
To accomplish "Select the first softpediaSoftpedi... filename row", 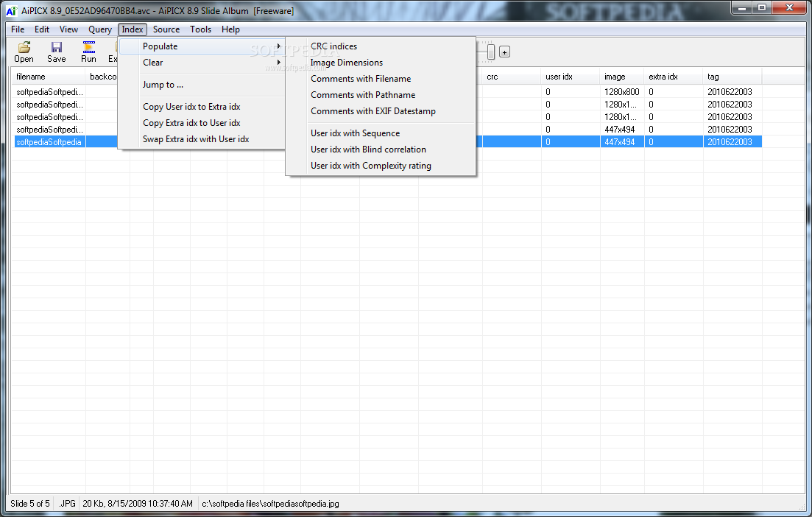I will click(x=50, y=92).
